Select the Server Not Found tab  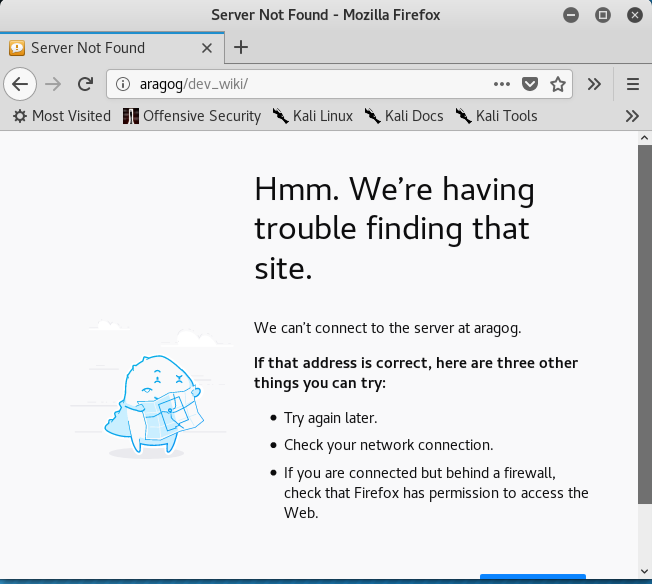pyautogui.click(x=100, y=48)
